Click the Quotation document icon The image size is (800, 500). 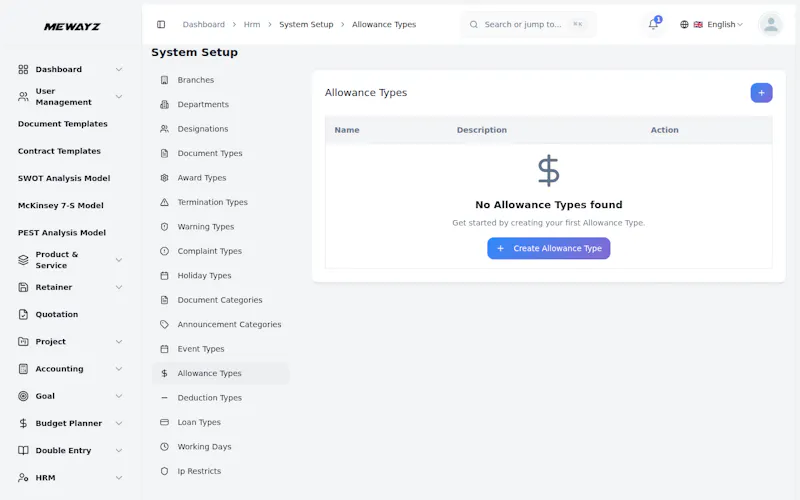(23, 314)
